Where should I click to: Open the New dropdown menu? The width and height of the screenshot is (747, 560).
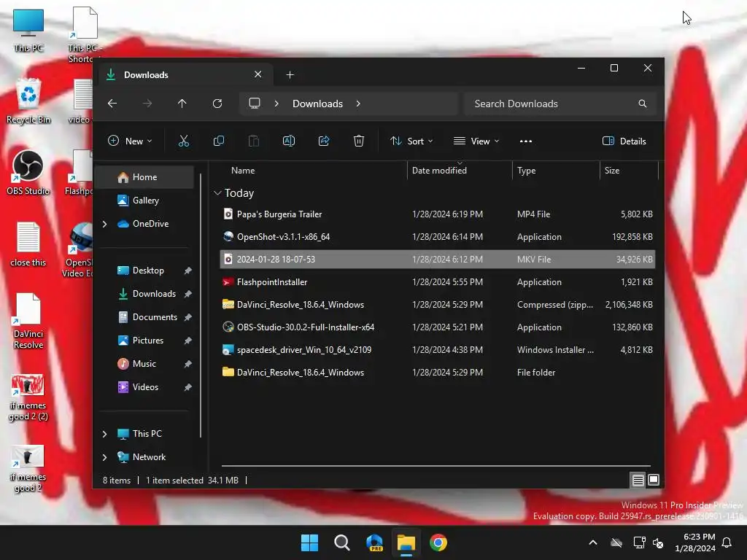click(x=130, y=141)
